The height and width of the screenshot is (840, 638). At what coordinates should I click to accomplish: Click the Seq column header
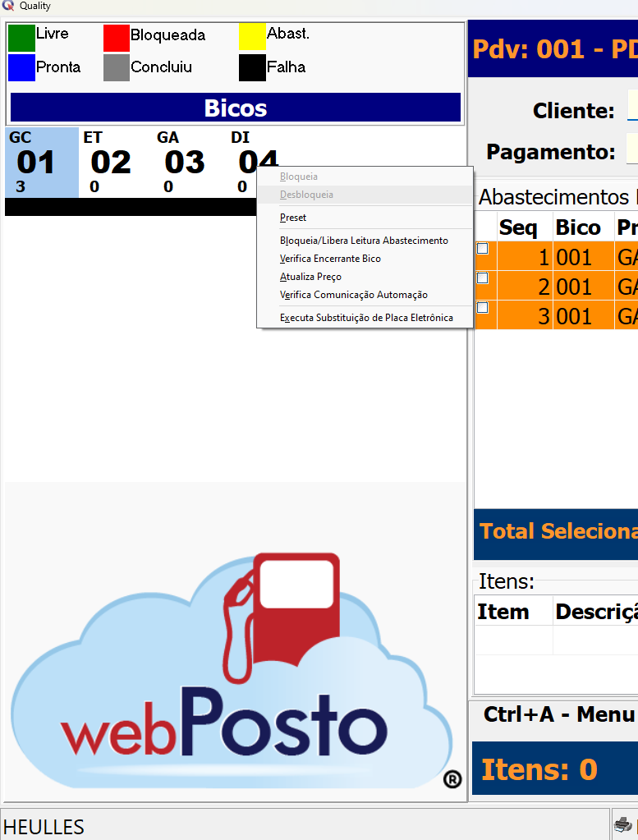(x=525, y=227)
